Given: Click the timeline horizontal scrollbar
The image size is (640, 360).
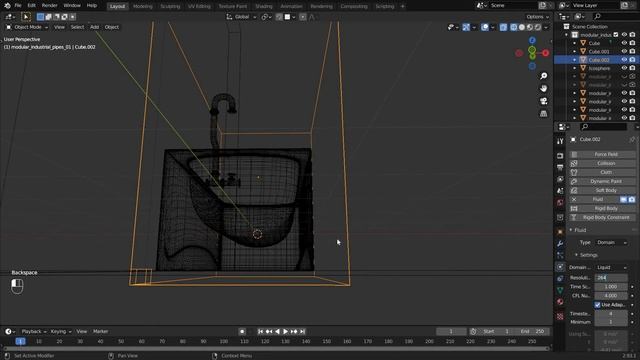Looking at the screenshot, I should point(276,349).
